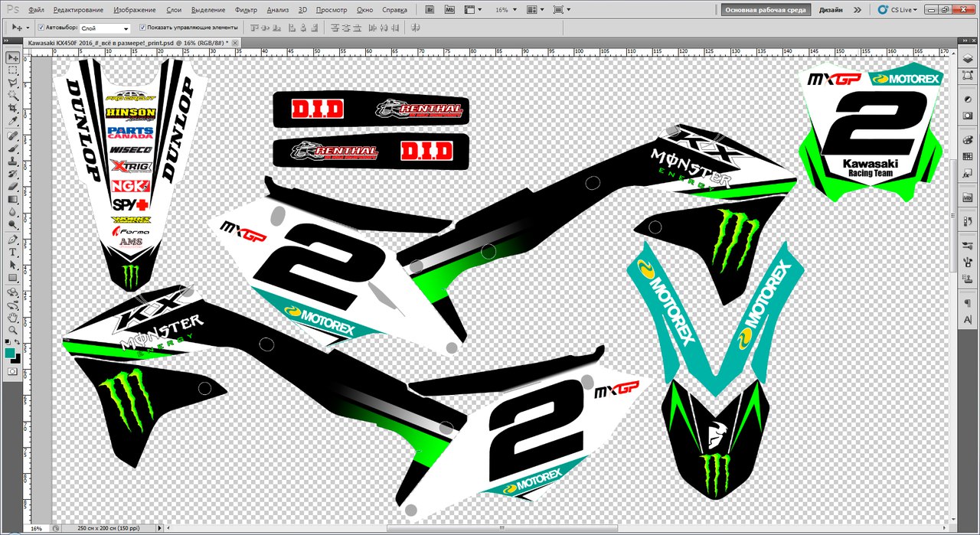Open the paragraph panel icon
The image size is (980, 535).
tap(968, 303)
